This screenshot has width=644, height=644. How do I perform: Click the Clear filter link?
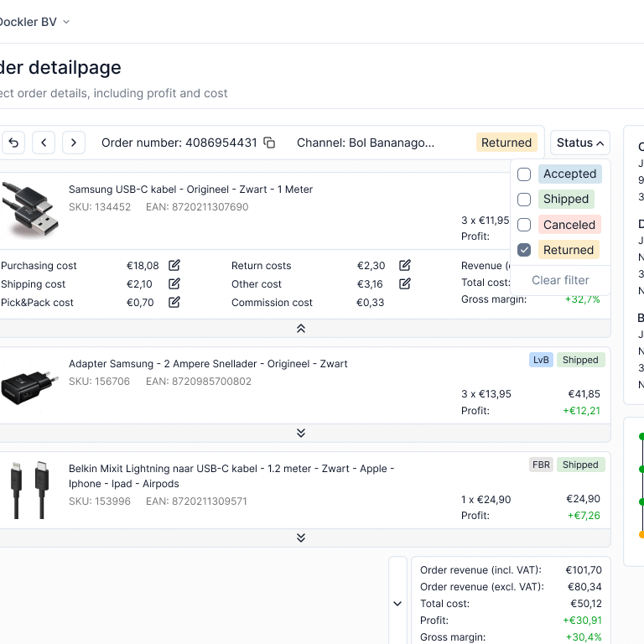click(x=560, y=280)
